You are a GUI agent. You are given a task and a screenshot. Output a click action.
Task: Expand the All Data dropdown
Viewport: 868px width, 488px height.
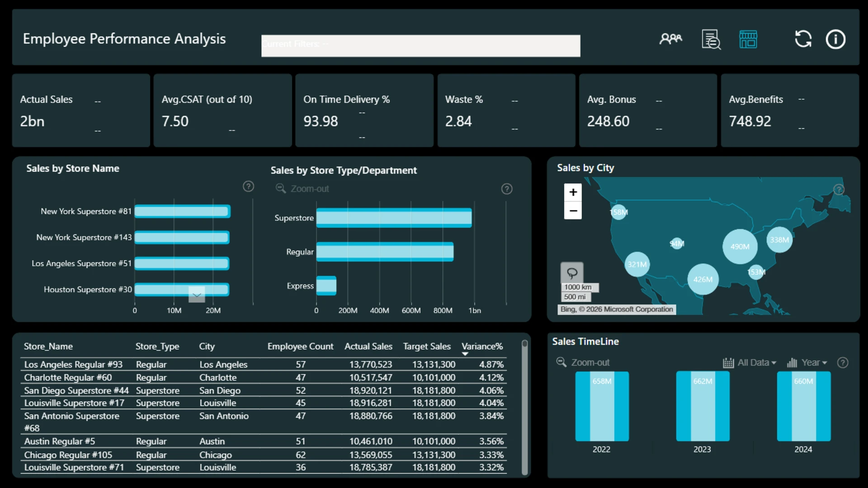point(750,362)
